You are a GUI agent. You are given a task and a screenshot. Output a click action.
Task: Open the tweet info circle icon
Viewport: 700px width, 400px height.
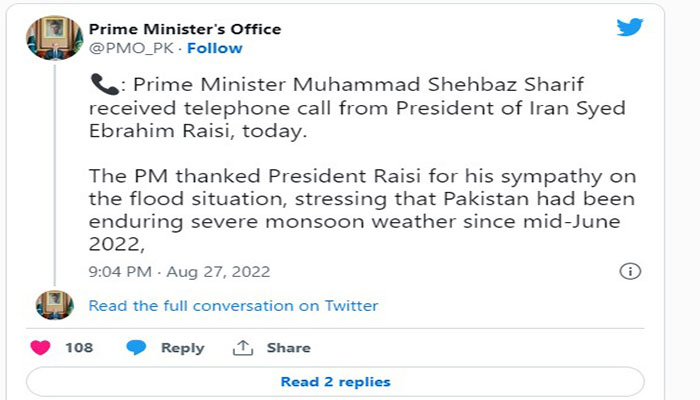[x=630, y=271]
